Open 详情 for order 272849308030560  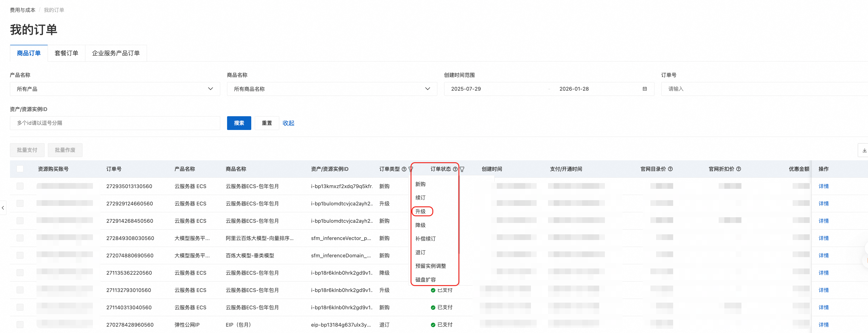pyautogui.click(x=823, y=238)
